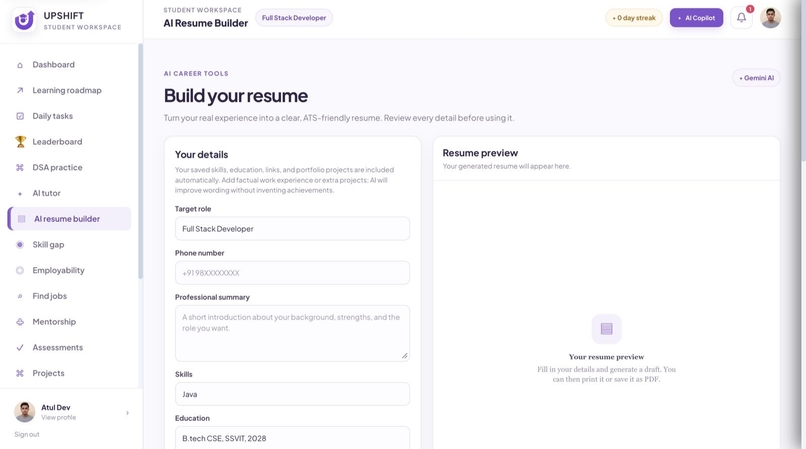Screen dimensions: 806x449
Task: Click the Learning roadmap arrow icon
Action: coord(20,91)
